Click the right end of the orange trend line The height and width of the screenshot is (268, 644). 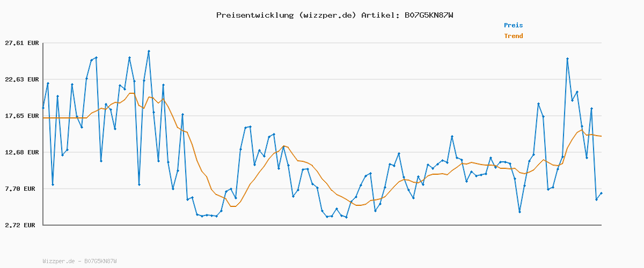click(601, 136)
